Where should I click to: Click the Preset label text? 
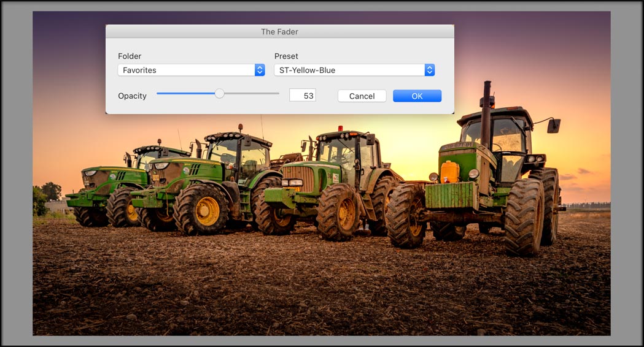click(286, 56)
